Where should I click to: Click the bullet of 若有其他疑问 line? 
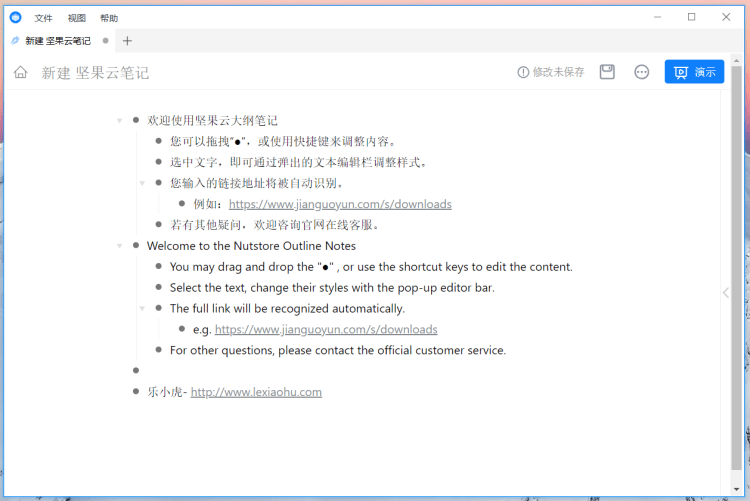(159, 224)
